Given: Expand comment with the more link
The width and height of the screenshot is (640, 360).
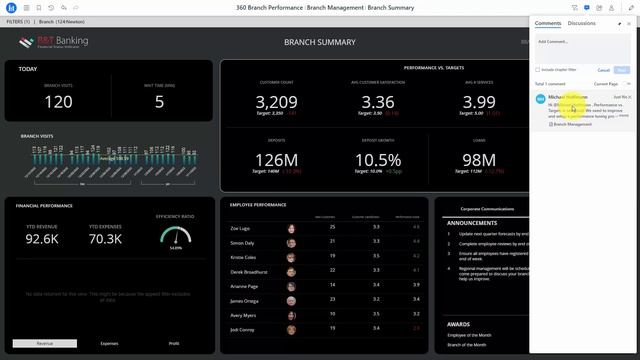Looking at the screenshot, I should [x=624, y=116].
